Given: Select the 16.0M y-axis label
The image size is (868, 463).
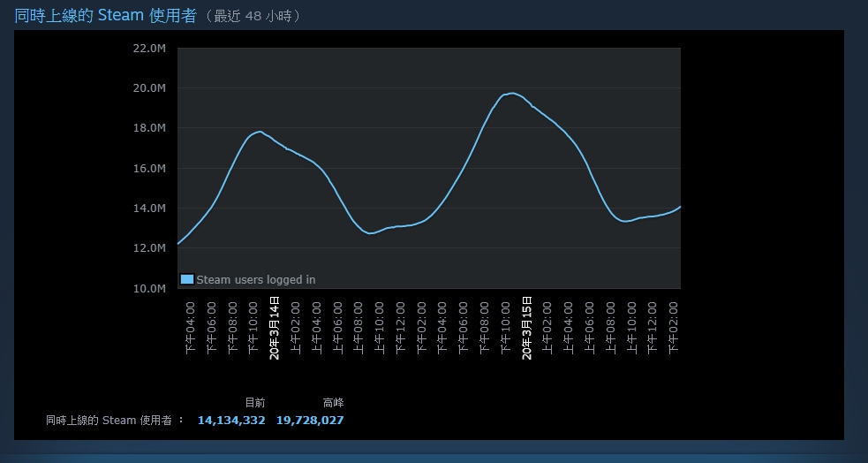Looking at the screenshot, I should (149, 169).
